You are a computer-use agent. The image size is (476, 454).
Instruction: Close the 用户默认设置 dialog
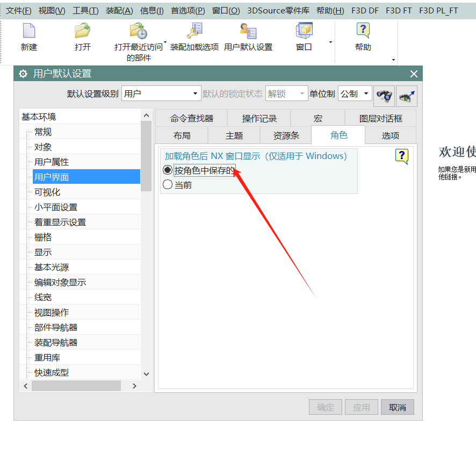point(414,74)
